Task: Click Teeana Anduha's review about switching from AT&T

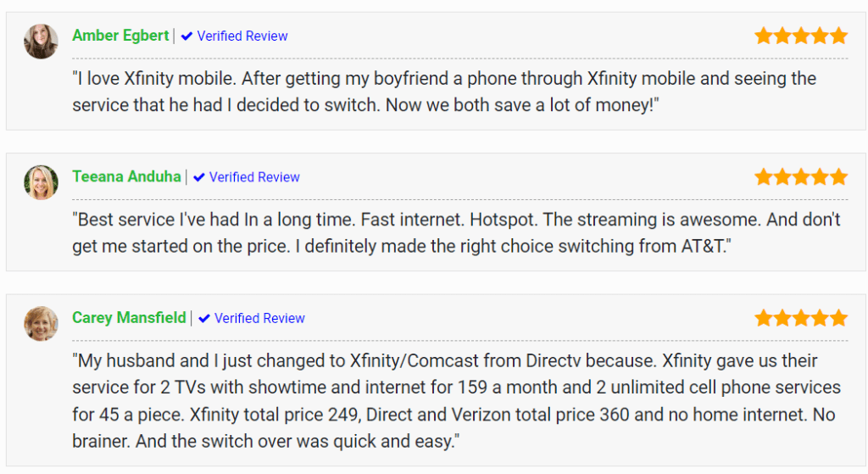Action: pos(456,232)
